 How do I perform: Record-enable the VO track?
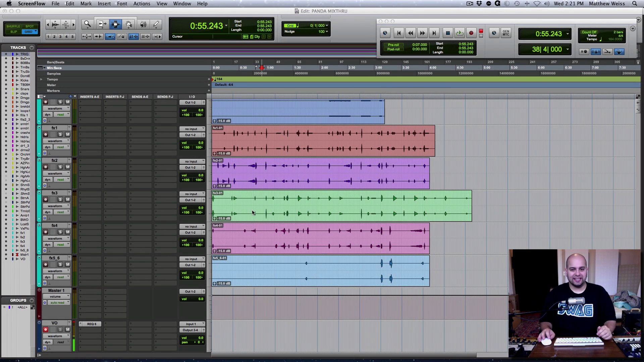[46, 329]
